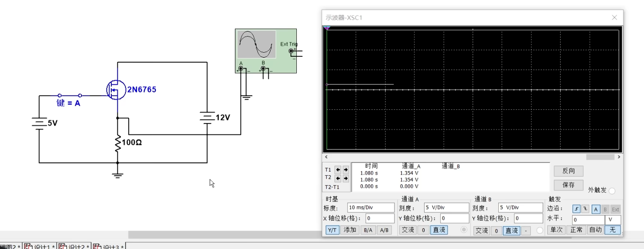Close the XSC1 oscilloscope window

pyautogui.click(x=615, y=17)
